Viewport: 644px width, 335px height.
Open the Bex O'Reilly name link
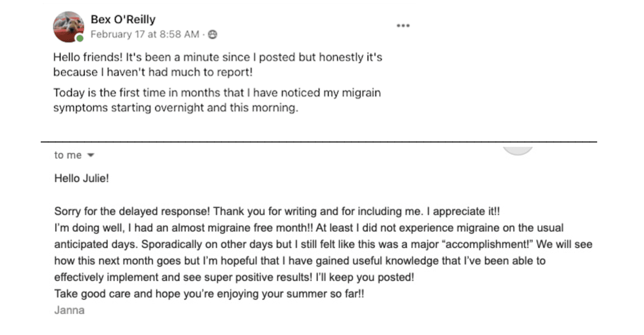coord(123,19)
